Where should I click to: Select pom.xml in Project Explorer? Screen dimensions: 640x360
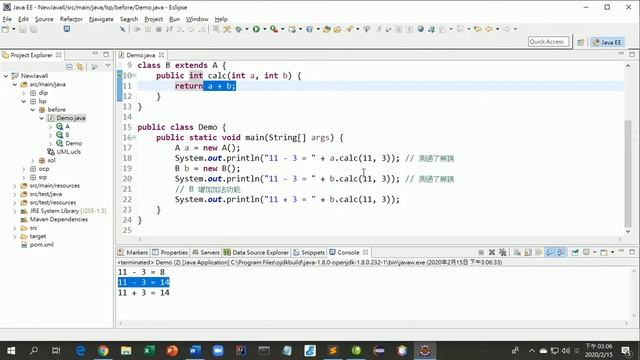(x=41, y=245)
